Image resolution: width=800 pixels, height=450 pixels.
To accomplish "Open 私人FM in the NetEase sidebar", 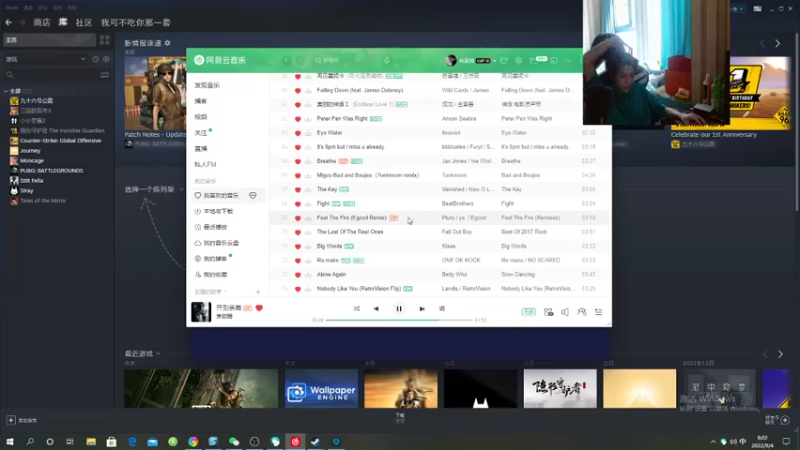I will coord(205,164).
